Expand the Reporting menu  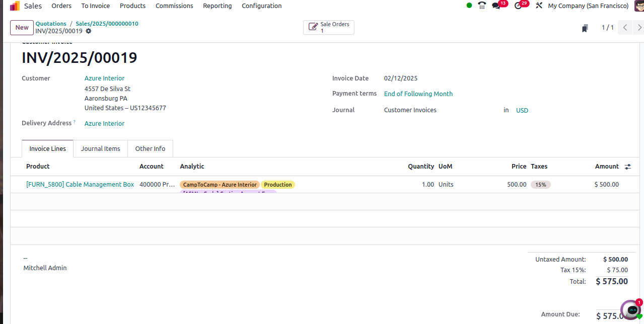click(x=217, y=6)
